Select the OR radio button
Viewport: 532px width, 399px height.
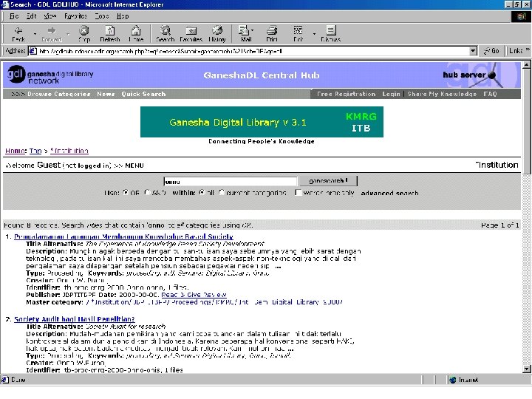(x=126, y=192)
